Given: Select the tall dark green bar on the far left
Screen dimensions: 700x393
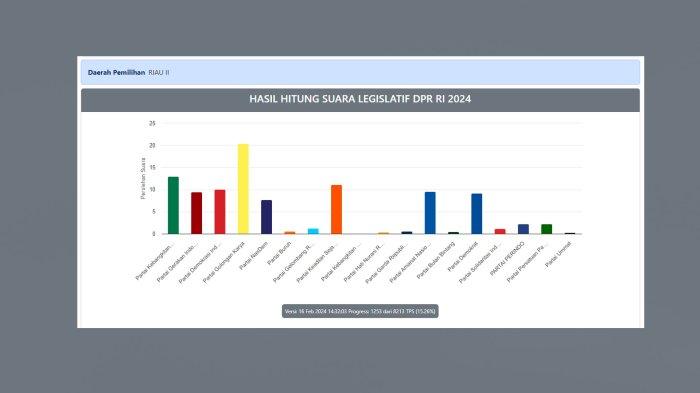Looking at the screenshot, I should pos(173,205).
